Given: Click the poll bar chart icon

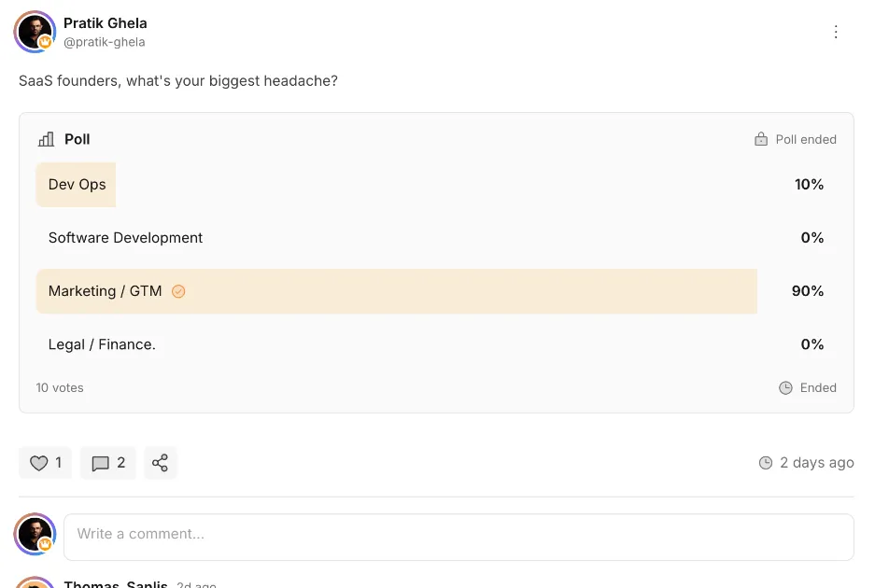Looking at the screenshot, I should pyautogui.click(x=46, y=139).
